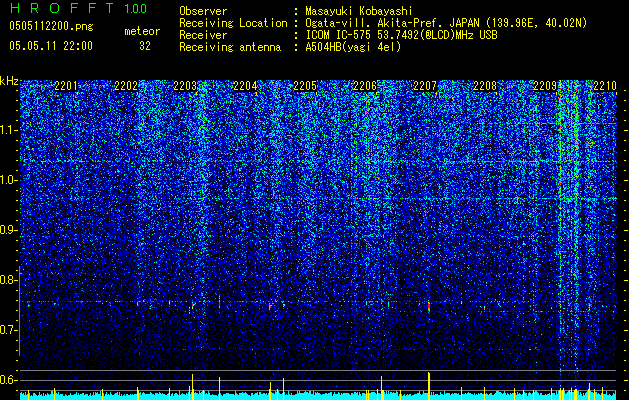The image size is (629, 400).
Task: Select the filename 0505112200.png
Action: click(51, 26)
